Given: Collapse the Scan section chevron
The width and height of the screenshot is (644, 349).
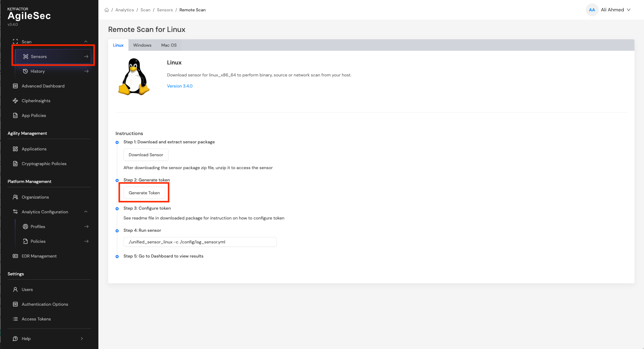Looking at the screenshot, I should click(86, 42).
